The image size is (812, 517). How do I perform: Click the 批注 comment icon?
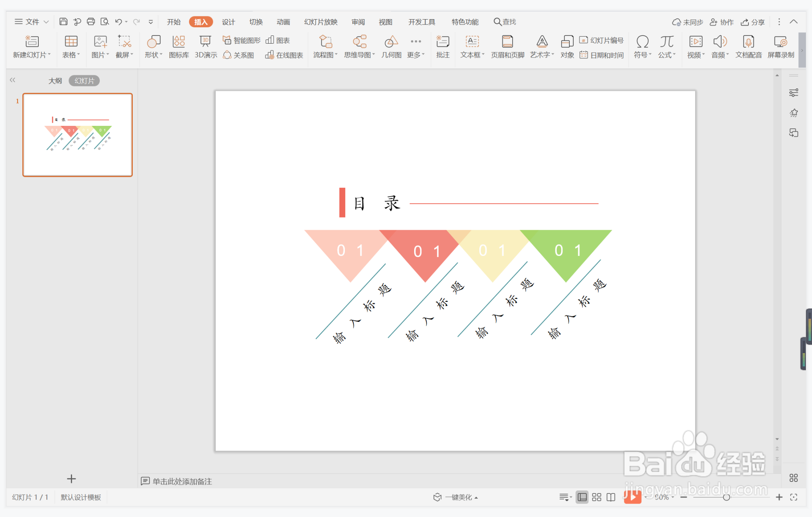pos(443,46)
